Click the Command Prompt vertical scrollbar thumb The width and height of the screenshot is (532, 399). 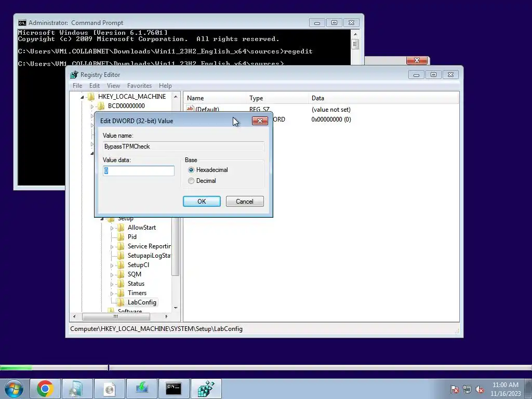(x=355, y=44)
